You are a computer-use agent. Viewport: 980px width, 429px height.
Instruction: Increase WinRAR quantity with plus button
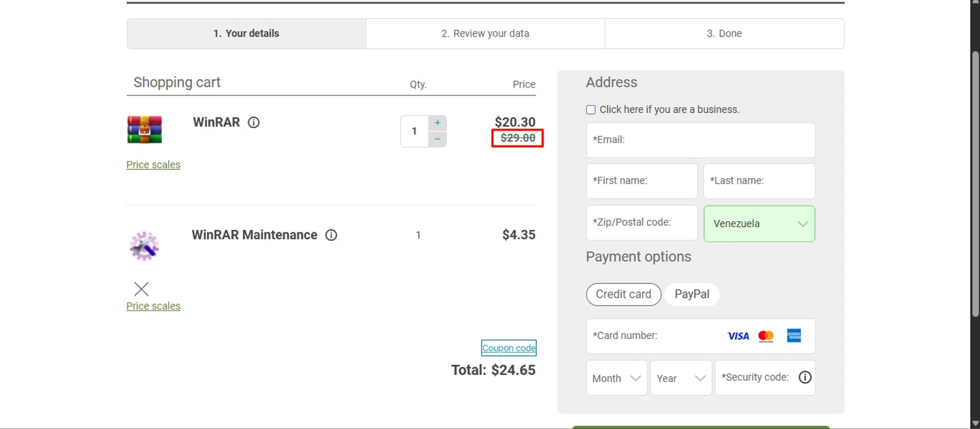tap(438, 123)
